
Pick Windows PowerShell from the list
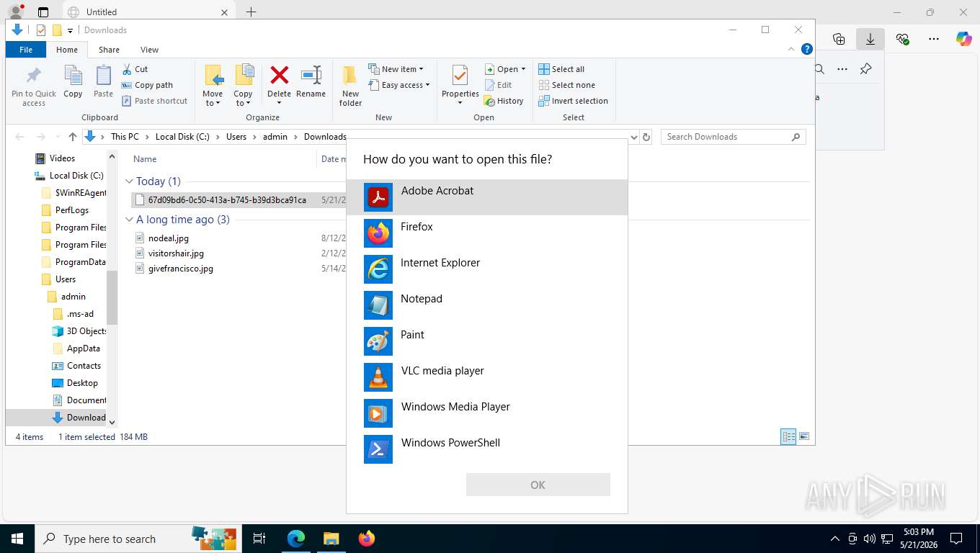(486, 449)
